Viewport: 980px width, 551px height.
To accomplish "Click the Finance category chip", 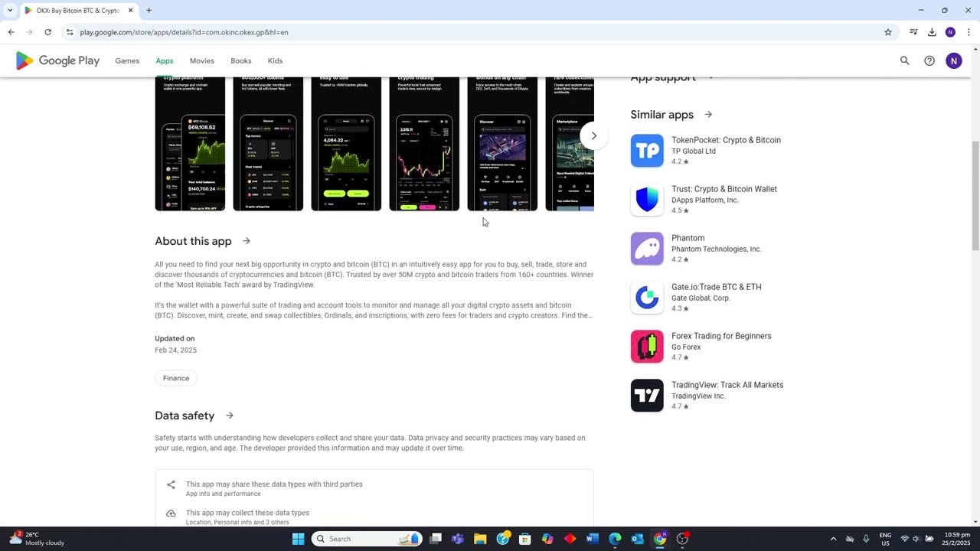I will tap(176, 378).
